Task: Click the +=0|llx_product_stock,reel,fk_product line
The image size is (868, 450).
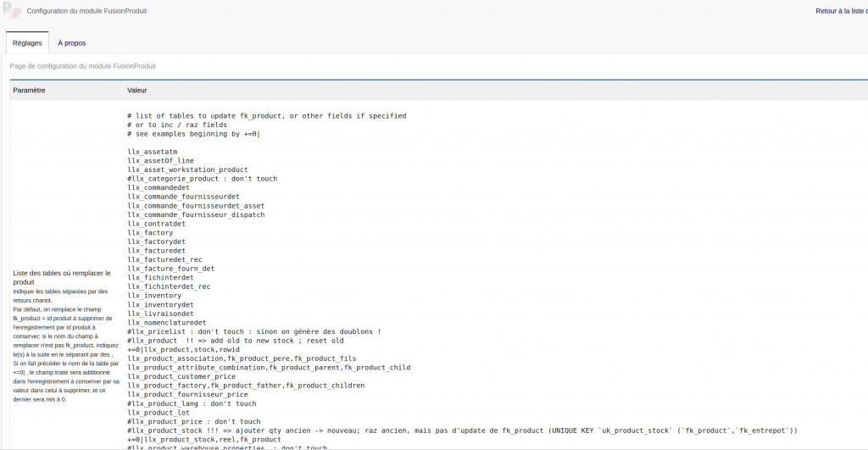Action: (204, 440)
